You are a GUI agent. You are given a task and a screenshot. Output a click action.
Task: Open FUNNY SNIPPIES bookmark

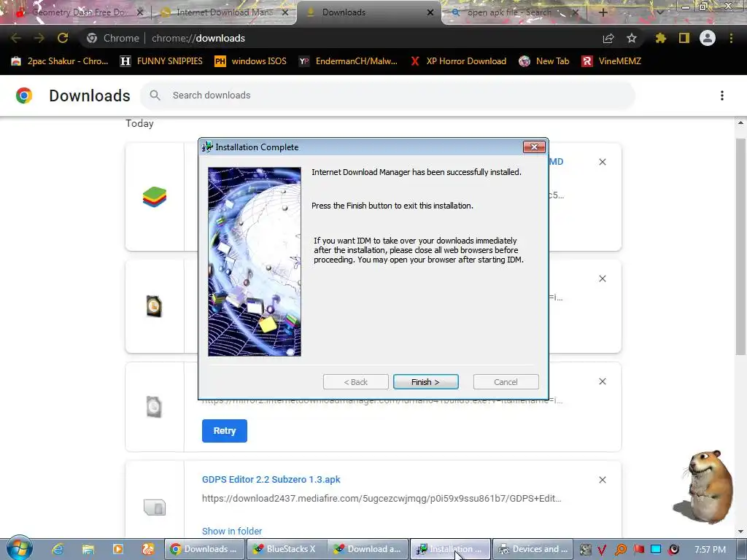[x=161, y=61]
